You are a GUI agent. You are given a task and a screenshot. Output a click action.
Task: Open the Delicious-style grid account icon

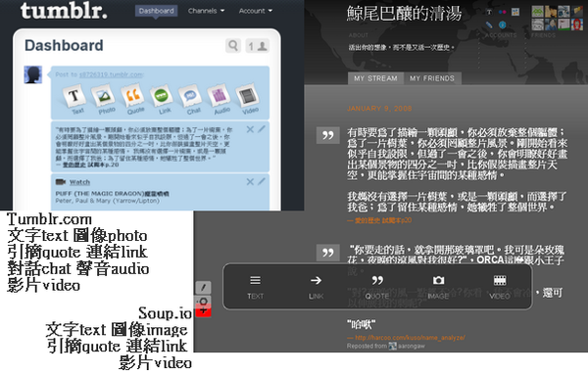(x=515, y=12)
